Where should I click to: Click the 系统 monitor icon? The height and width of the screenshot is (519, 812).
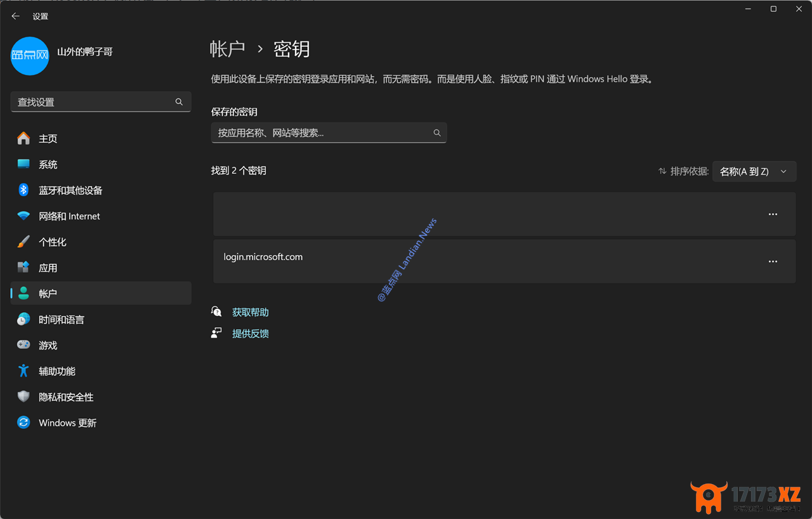[x=23, y=164]
